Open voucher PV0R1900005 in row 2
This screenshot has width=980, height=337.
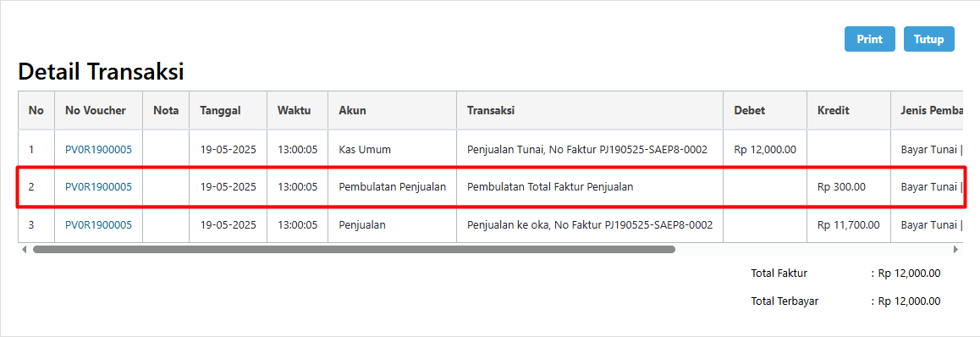pos(98,186)
